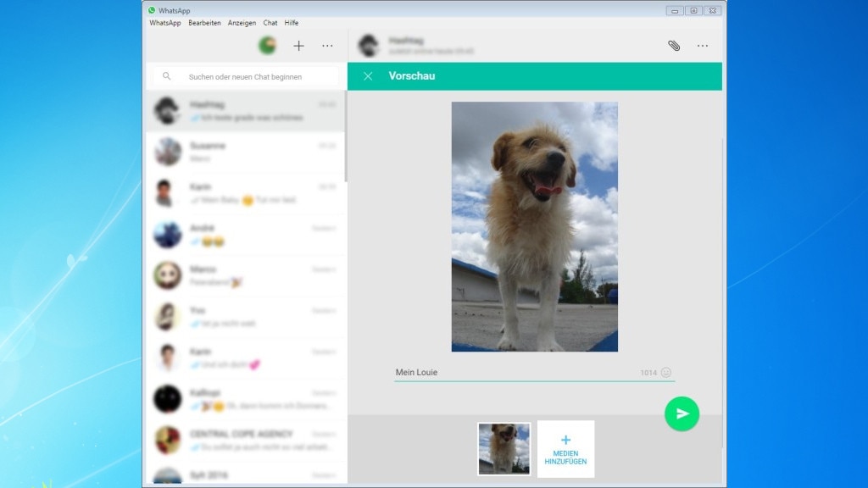
Task: Click the WhatsApp logo in the title bar
Action: [x=151, y=9]
